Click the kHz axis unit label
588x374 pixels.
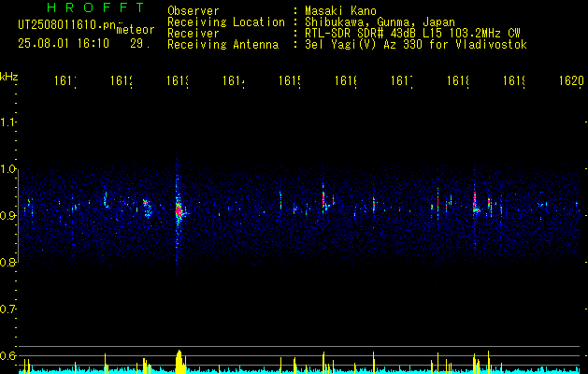(x=8, y=77)
